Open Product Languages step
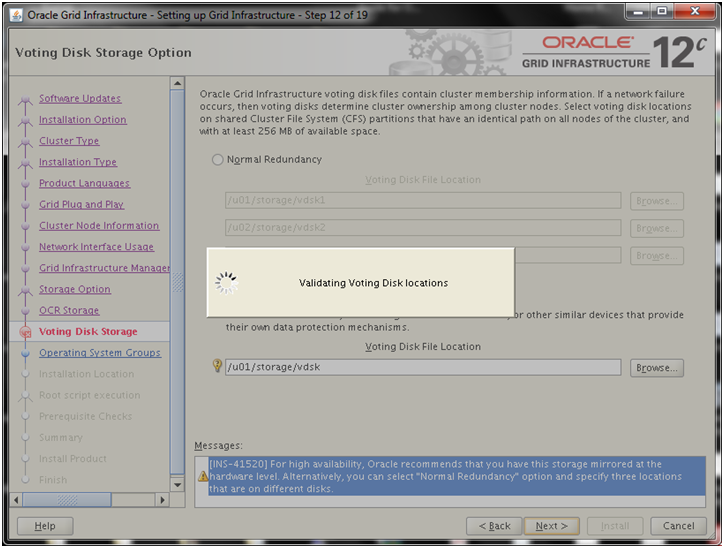Screen dimensions: 724x548 pos(84,183)
